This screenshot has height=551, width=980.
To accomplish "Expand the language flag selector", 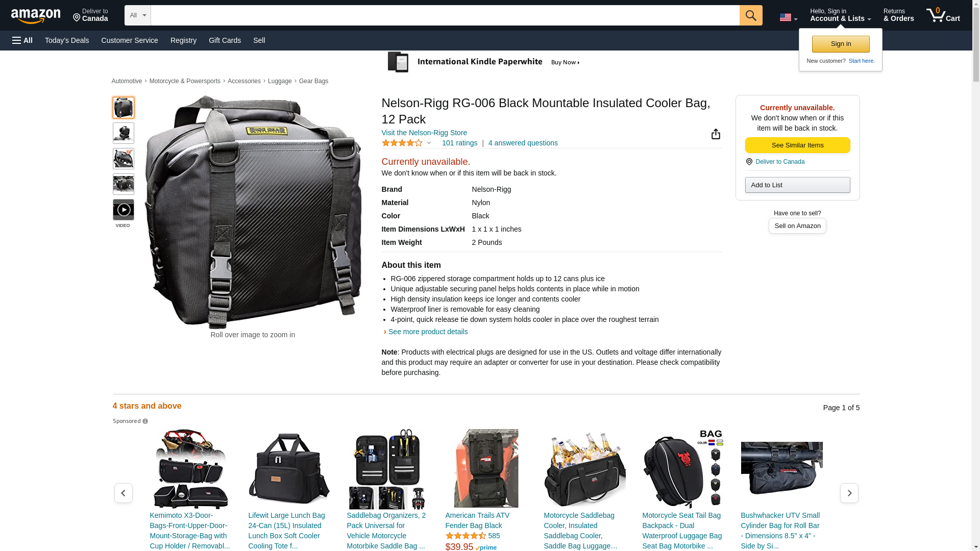I will coord(788,18).
